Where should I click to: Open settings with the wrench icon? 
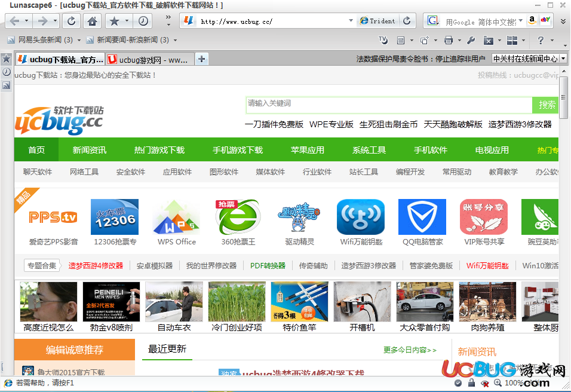(471, 40)
